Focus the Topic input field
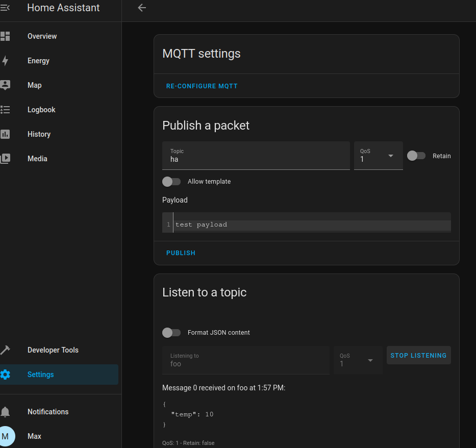The width and height of the screenshot is (476, 448). coord(256,156)
